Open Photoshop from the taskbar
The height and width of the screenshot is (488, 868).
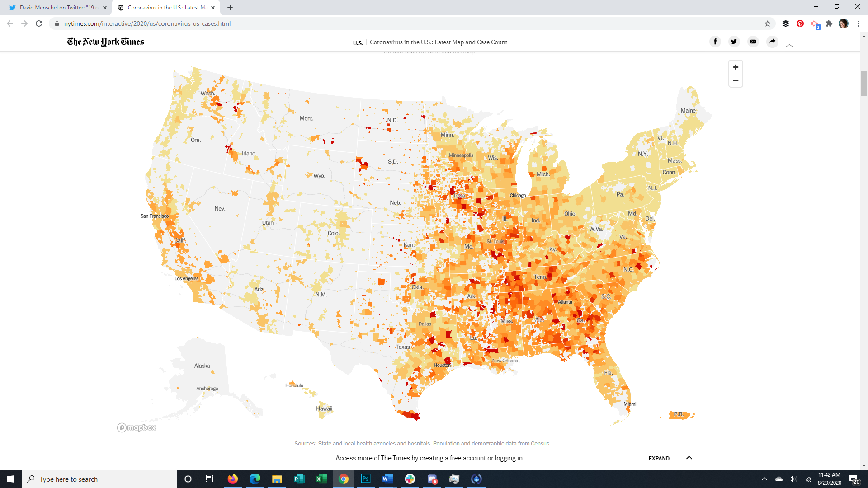pos(365,479)
